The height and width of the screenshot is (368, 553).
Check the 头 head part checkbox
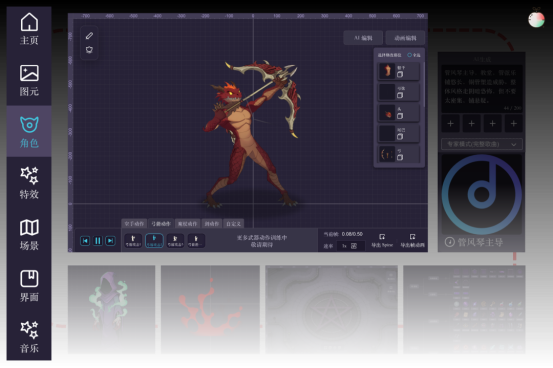(x=400, y=116)
